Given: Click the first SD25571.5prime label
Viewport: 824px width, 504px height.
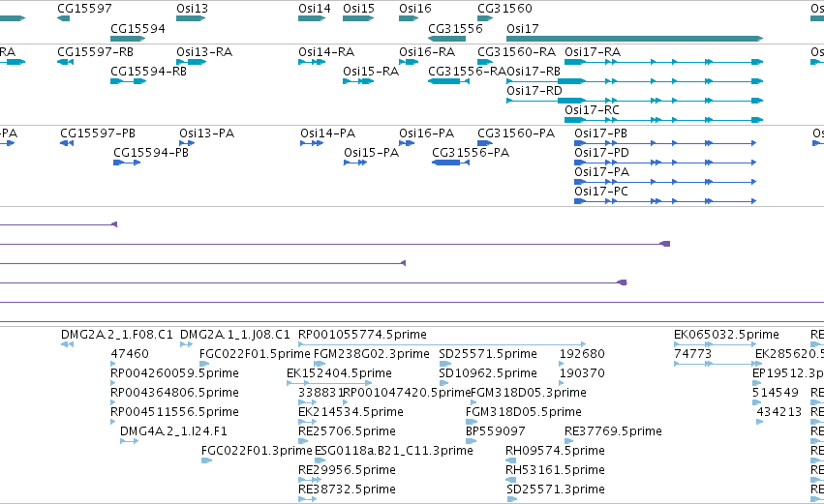Looking at the screenshot, I should (x=488, y=354).
